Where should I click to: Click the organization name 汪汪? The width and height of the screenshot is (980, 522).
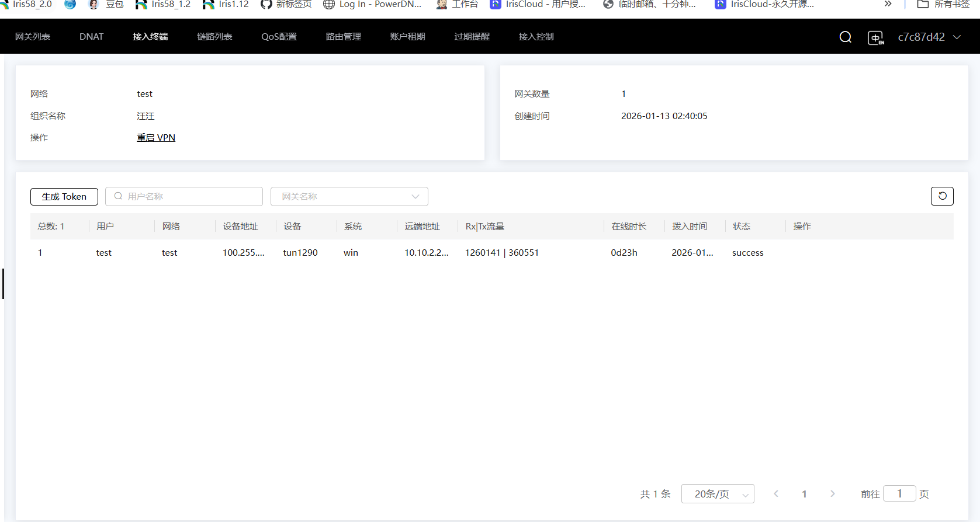click(x=146, y=116)
